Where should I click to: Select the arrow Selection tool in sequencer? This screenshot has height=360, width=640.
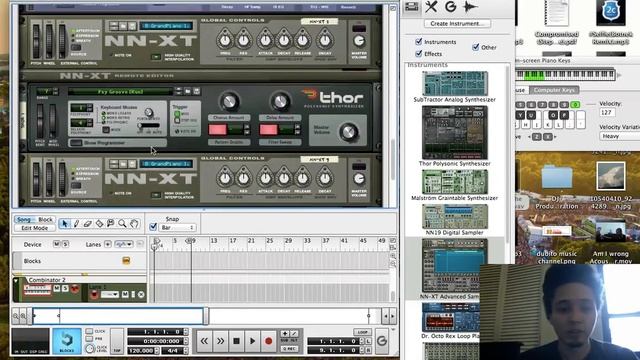64,224
